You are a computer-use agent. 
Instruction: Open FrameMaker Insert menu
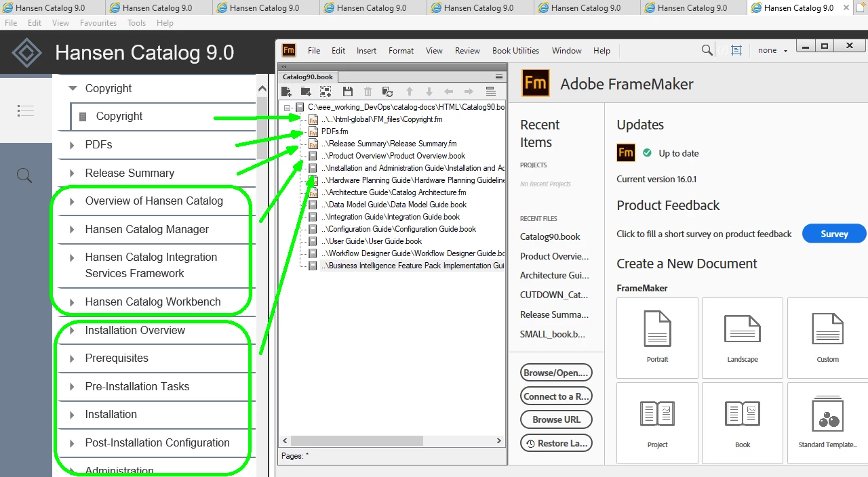pos(366,50)
